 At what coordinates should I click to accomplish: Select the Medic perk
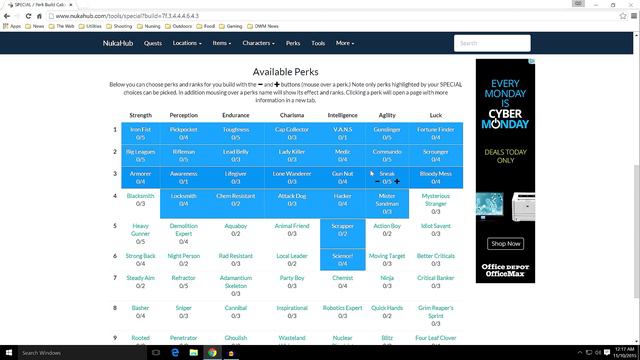tap(342, 151)
